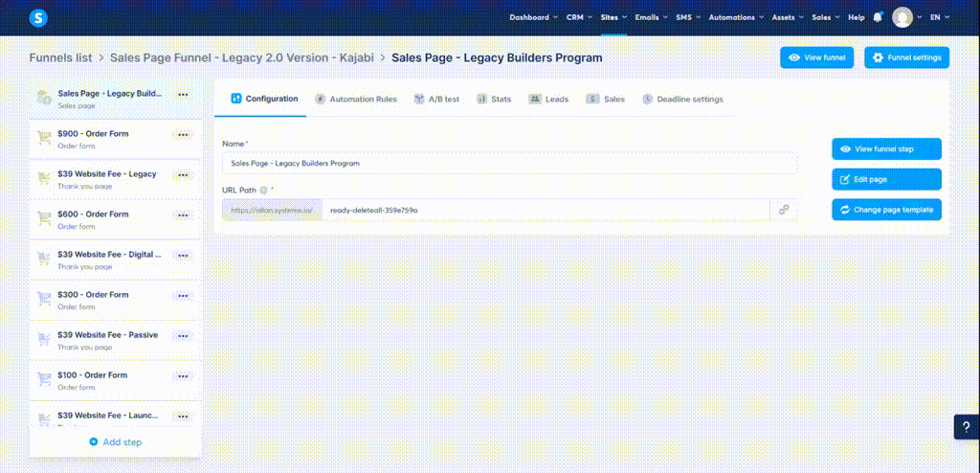This screenshot has width=980, height=473.
Task: Select the $39 Website Fee - Passive step
Action: tap(116, 340)
